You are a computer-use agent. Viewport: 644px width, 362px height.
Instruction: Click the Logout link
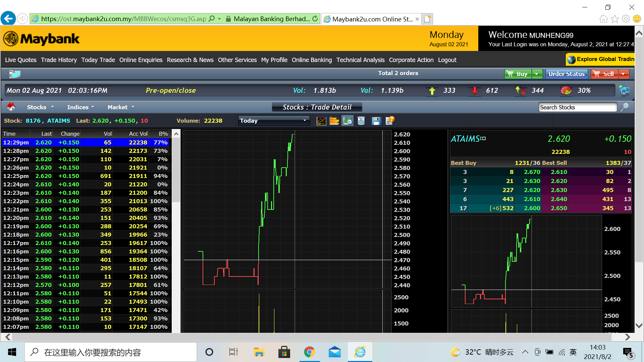coord(447,60)
